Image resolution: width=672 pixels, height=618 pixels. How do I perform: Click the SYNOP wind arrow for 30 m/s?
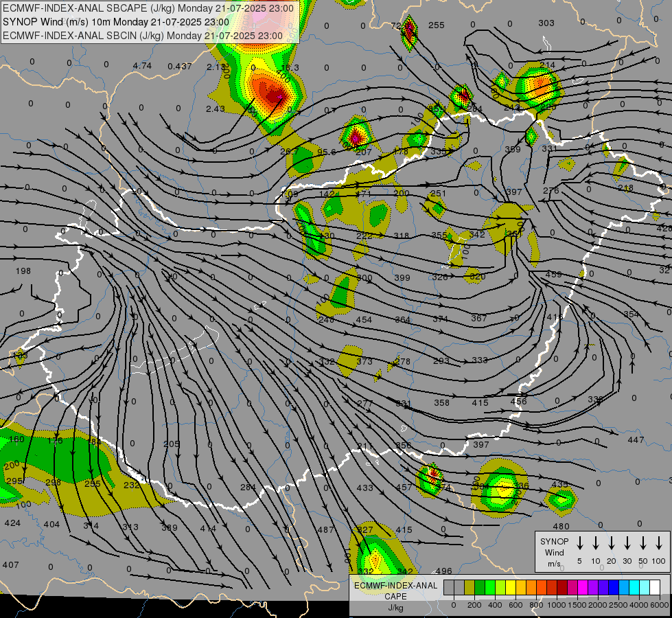(627, 542)
